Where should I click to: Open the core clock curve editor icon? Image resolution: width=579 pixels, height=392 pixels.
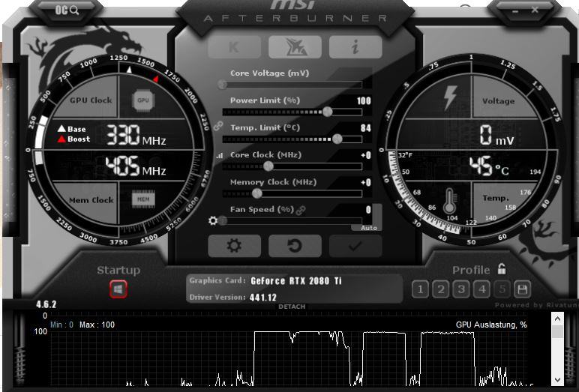pos(220,155)
